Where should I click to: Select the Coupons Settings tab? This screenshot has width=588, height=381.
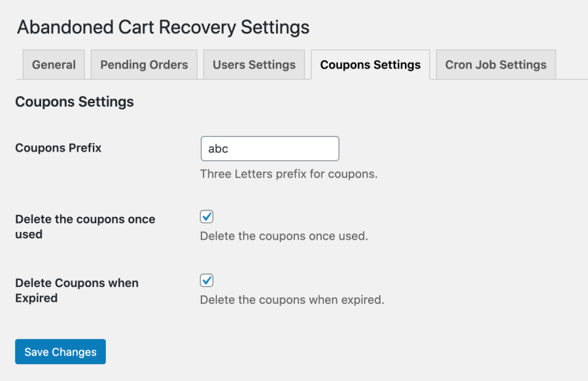pyautogui.click(x=370, y=65)
